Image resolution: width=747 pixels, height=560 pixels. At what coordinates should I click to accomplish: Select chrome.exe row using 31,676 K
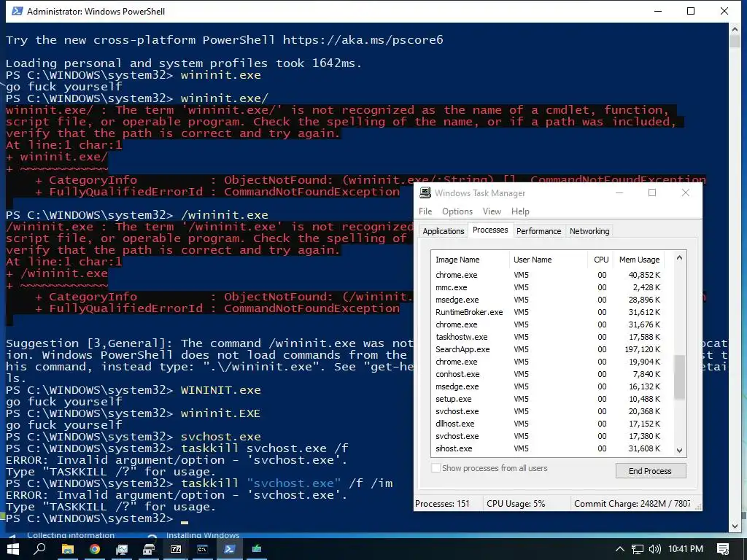click(x=551, y=324)
